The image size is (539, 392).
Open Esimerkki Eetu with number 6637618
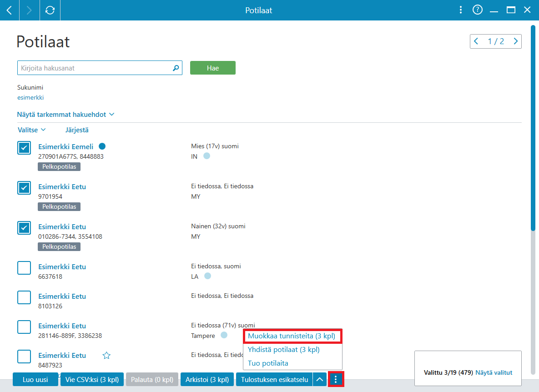coord(62,266)
